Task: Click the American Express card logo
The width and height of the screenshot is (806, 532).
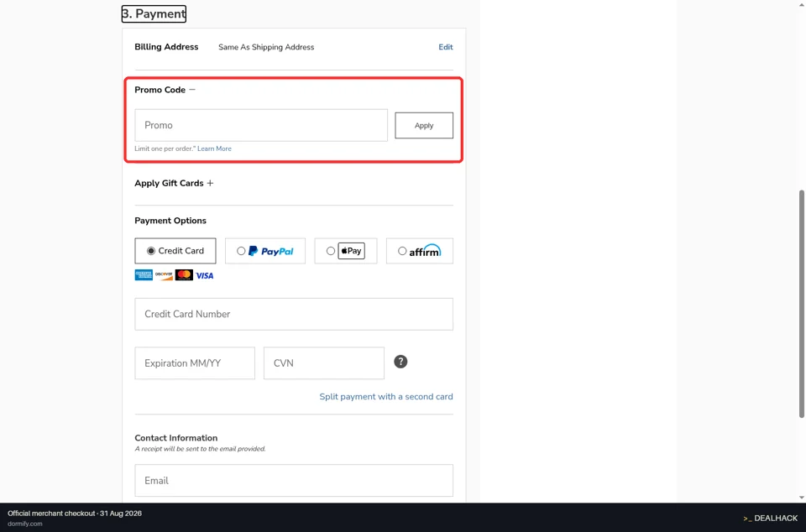Action: pos(144,275)
